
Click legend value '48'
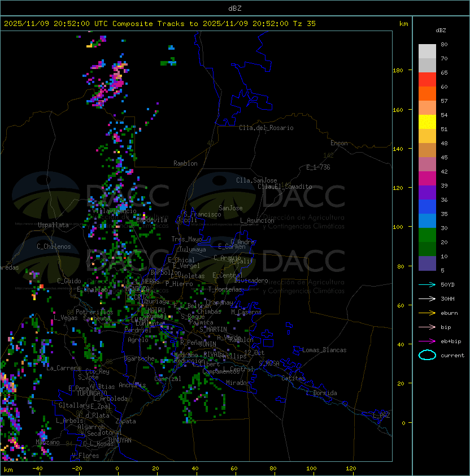coord(444,143)
